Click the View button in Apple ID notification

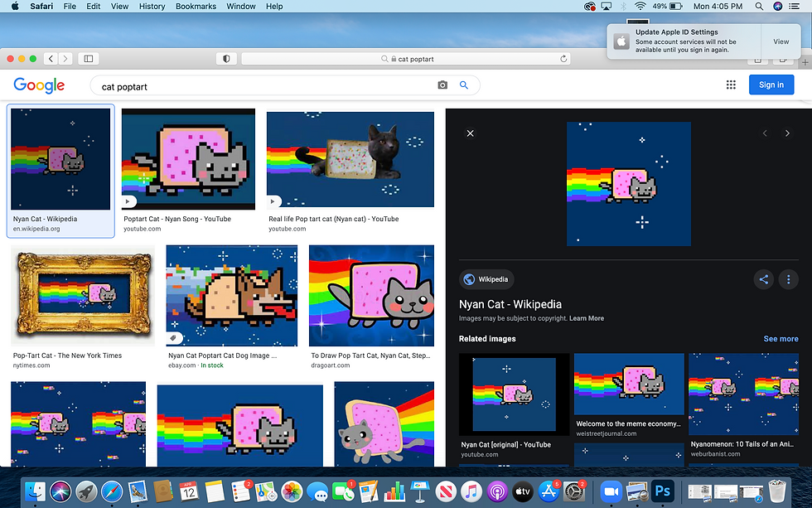tap(781, 41)
